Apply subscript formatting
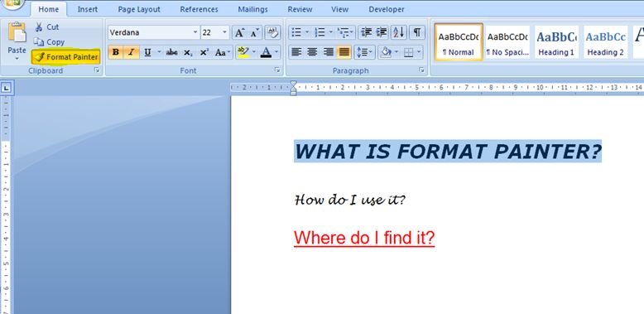Screen dimensions: 644x314 coord(188,52)
